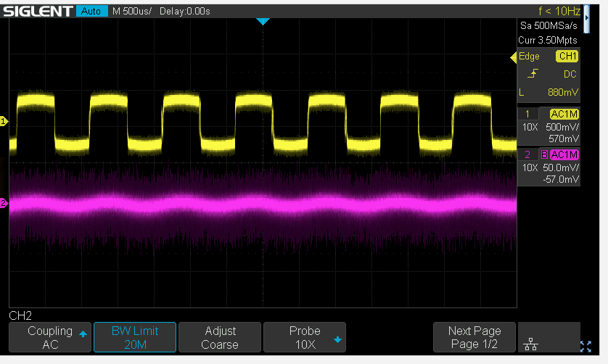This screenshot has height=364, width=608.
Task: Click the M 500us timebase readout
Action: click(x=132, y=11)
